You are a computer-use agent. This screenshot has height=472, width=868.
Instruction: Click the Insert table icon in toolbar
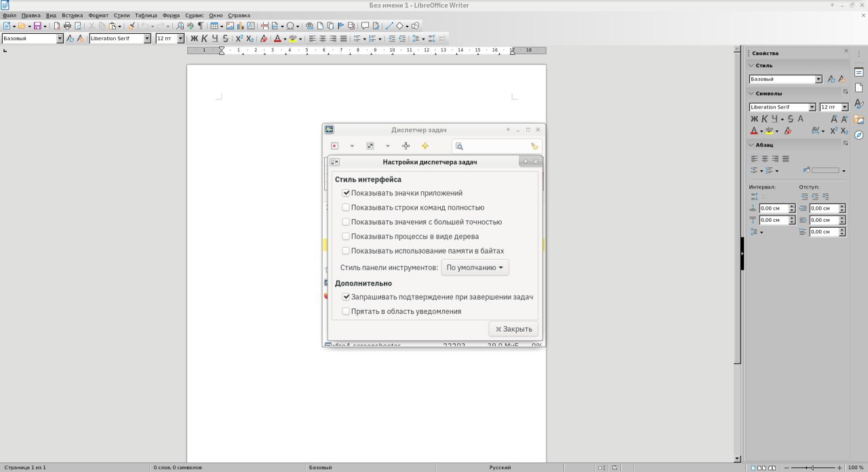(x=214, y=26)
